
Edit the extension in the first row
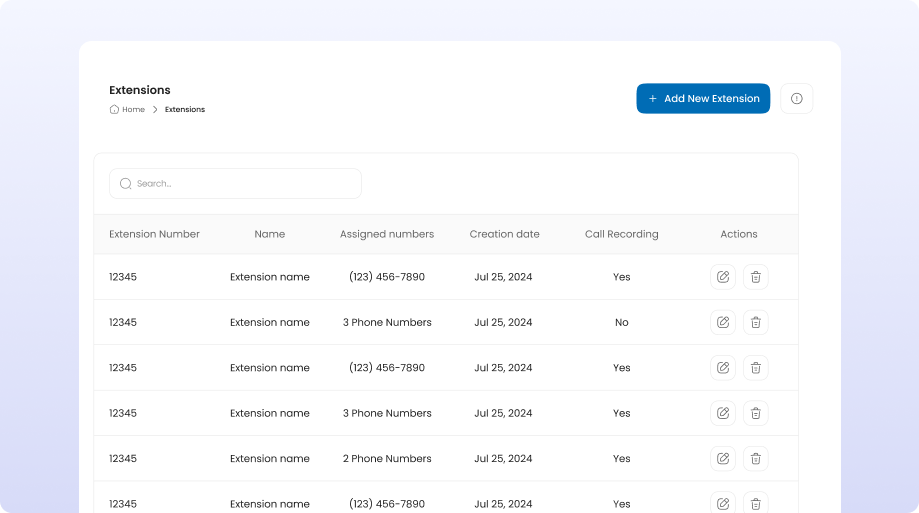pos(723,277)
